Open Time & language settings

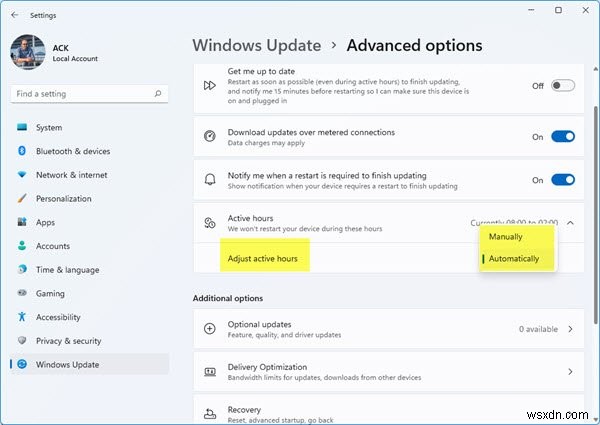click(x=89, y=270)
